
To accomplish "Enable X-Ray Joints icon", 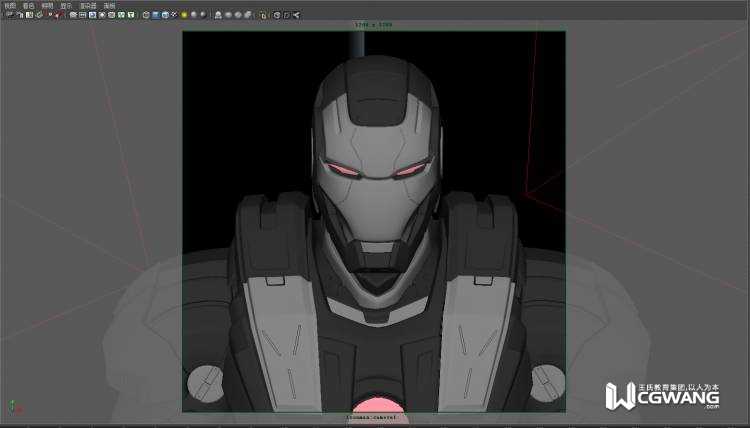I will coord(248,15).
